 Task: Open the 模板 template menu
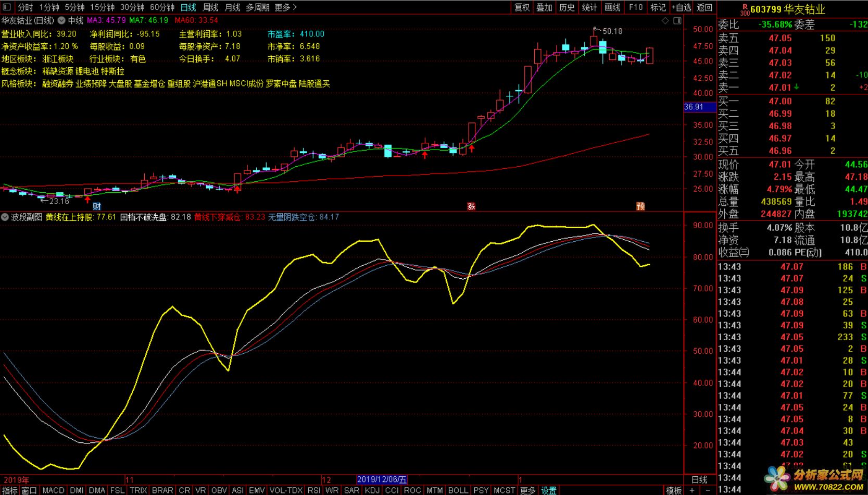[x=674, y=490]
